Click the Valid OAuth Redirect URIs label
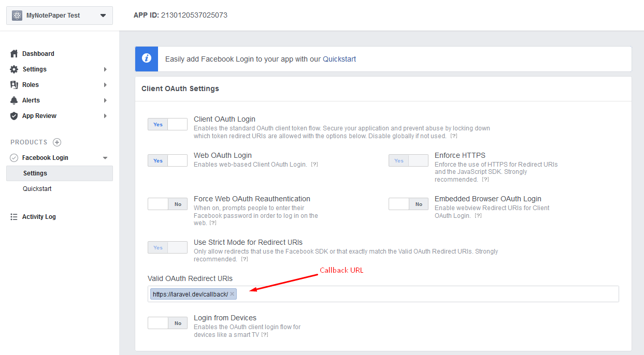The width and height of the screenshot is (644, 355). pyautogui.click(x=190, y=278)
